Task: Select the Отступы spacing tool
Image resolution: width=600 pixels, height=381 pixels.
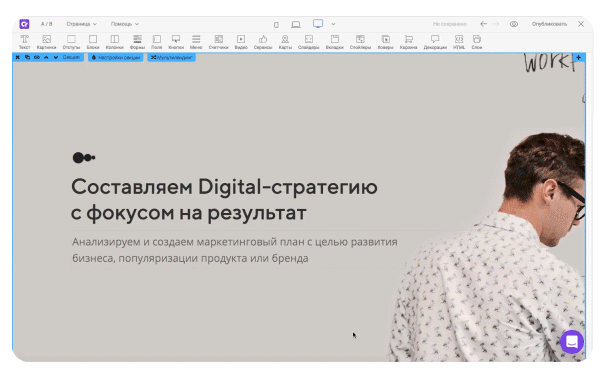Action: pyautogui.click(x=71, y=42)
